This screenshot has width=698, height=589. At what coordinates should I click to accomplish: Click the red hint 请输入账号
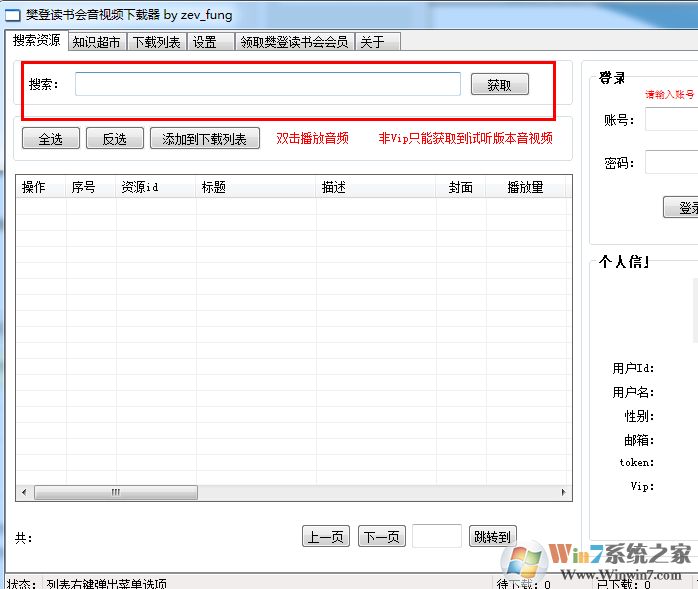pyautogui.click(x=670, y=94)
